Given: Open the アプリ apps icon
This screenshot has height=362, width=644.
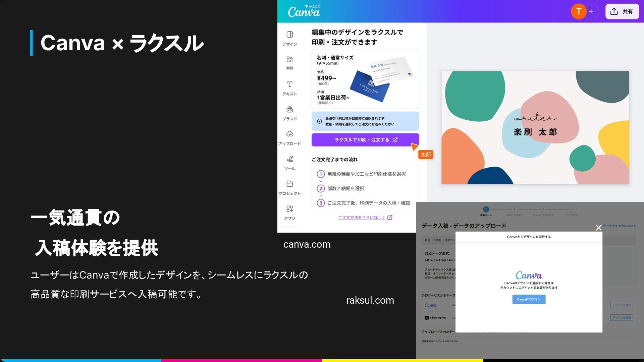Looking at the screenshot, I should tap(290, 209).
